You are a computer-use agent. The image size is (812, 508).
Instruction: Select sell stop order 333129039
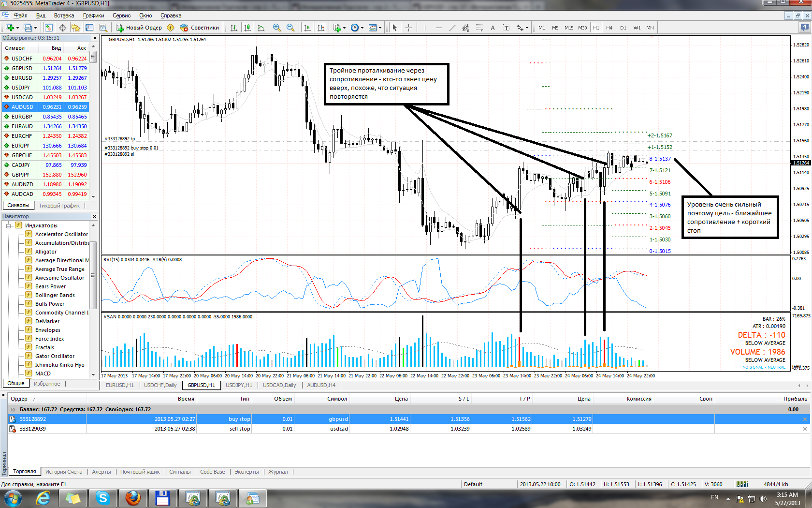click(409, 429)
